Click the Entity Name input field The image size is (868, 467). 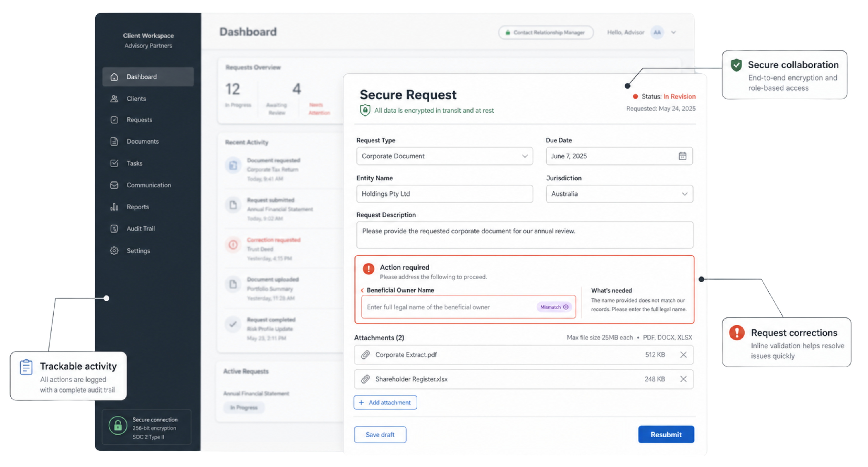[444, 194]
